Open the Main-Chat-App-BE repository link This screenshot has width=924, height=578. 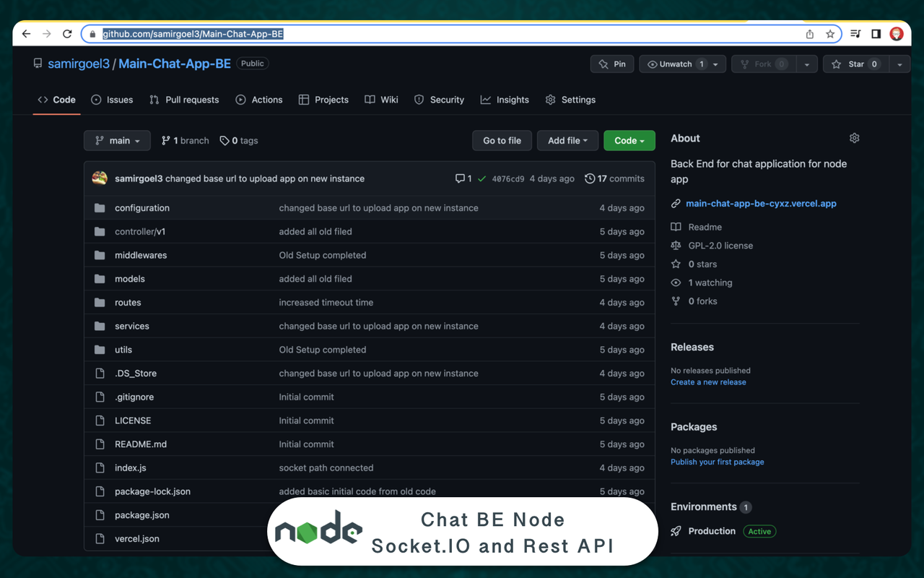coord(175,64)
